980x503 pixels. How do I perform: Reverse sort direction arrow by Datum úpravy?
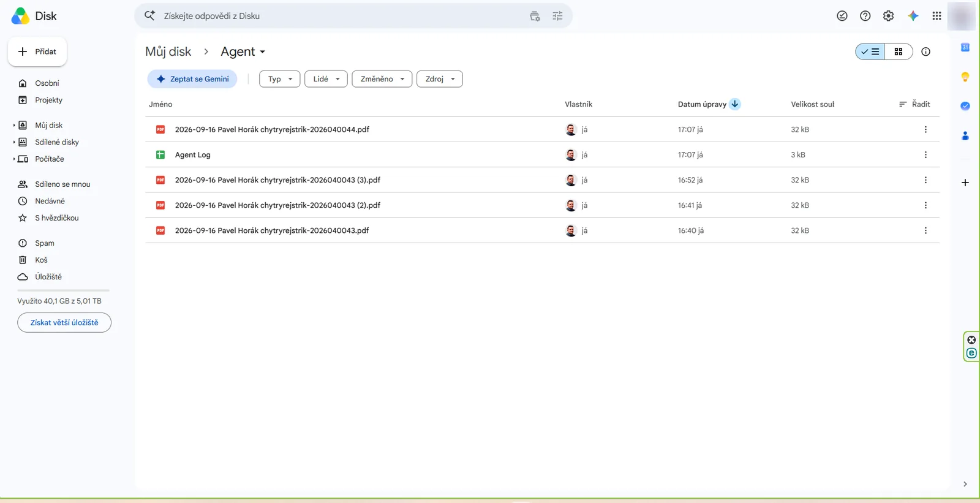click(735, 104)
